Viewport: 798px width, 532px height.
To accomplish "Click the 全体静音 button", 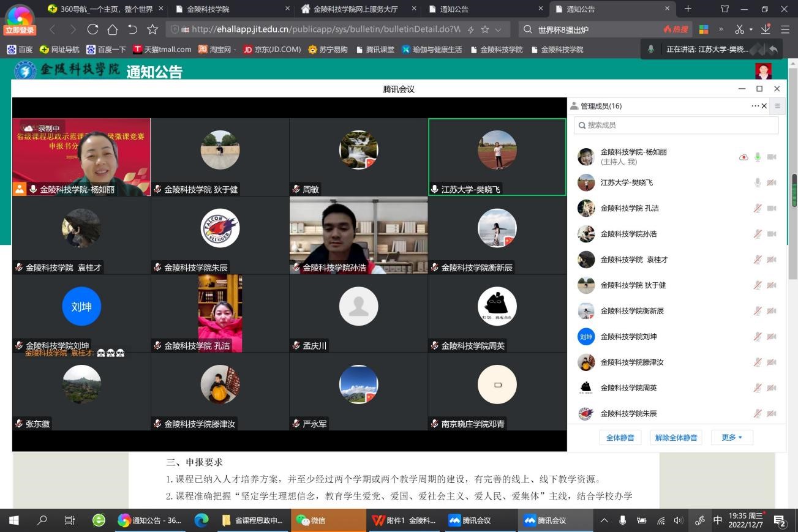I will pyautogui.click(x=620, y=438).
